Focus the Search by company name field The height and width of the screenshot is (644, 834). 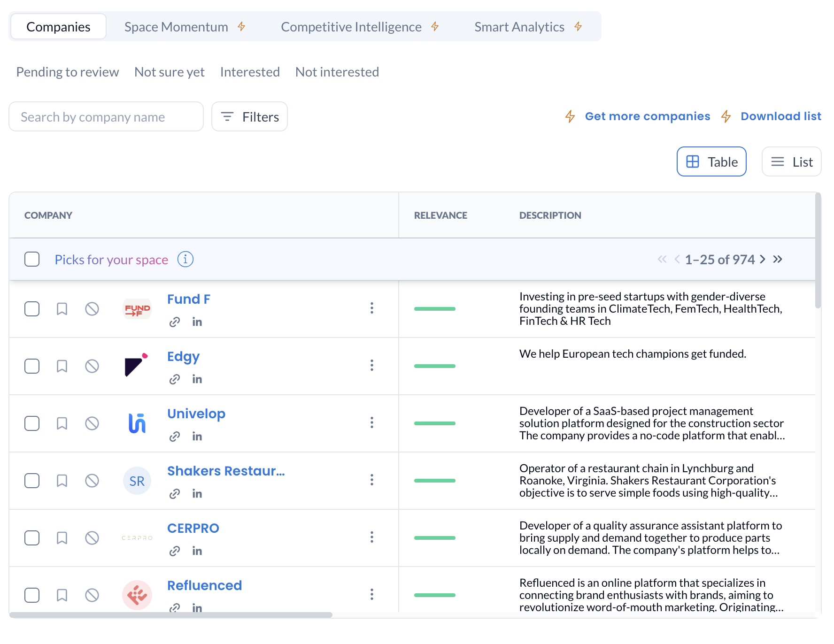pyautogui.click(x=106, y=116)
